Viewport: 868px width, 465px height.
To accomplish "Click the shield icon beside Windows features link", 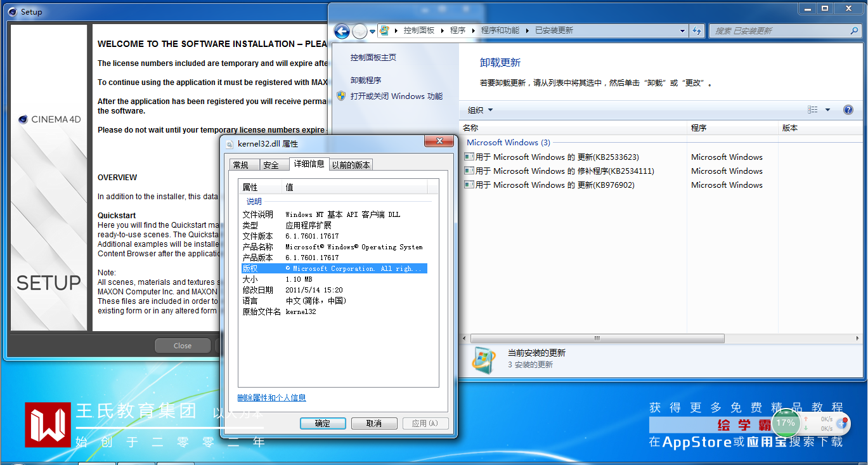I will point(341,96).
